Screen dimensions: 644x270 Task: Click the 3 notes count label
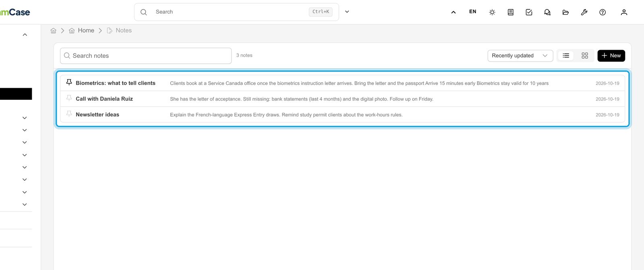click(x=244, y=56)
